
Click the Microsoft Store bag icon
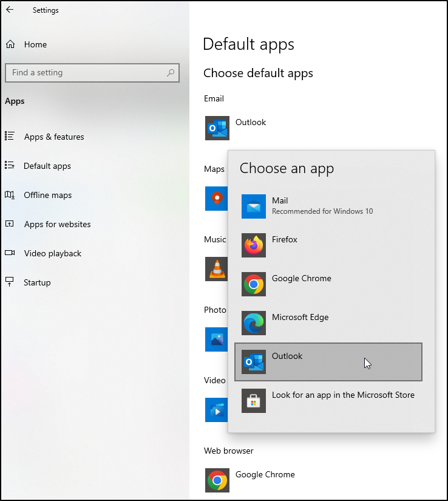[x=254, y=401]
